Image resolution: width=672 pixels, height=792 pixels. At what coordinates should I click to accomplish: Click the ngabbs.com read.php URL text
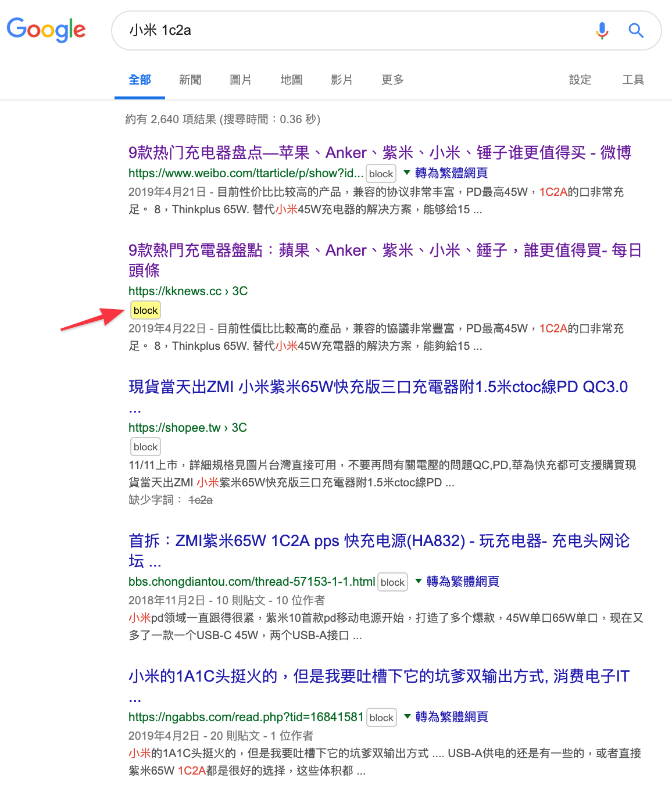point(246,717)
